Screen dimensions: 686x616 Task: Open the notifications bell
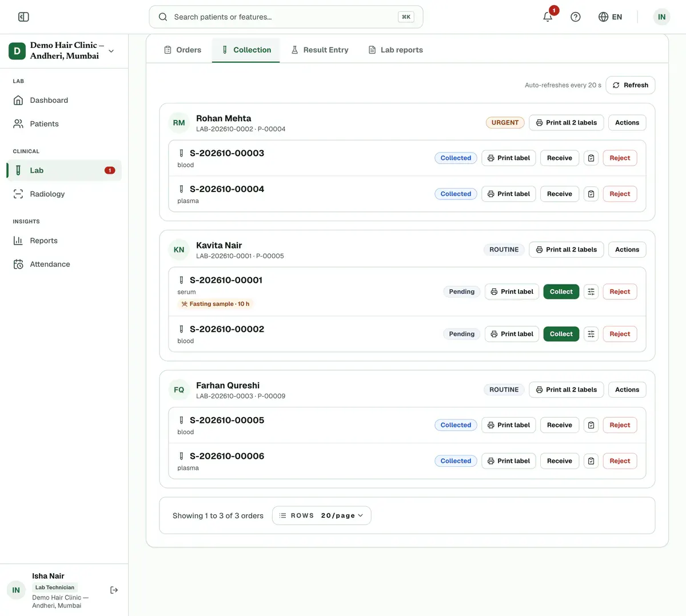[x=548, y=17]
